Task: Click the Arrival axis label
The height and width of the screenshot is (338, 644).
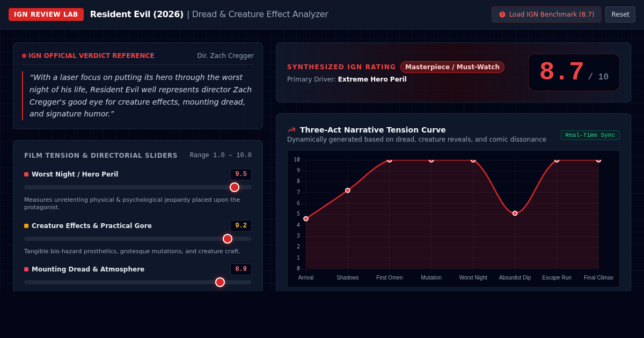Action: pyautogui.click(x=306, y=278)
